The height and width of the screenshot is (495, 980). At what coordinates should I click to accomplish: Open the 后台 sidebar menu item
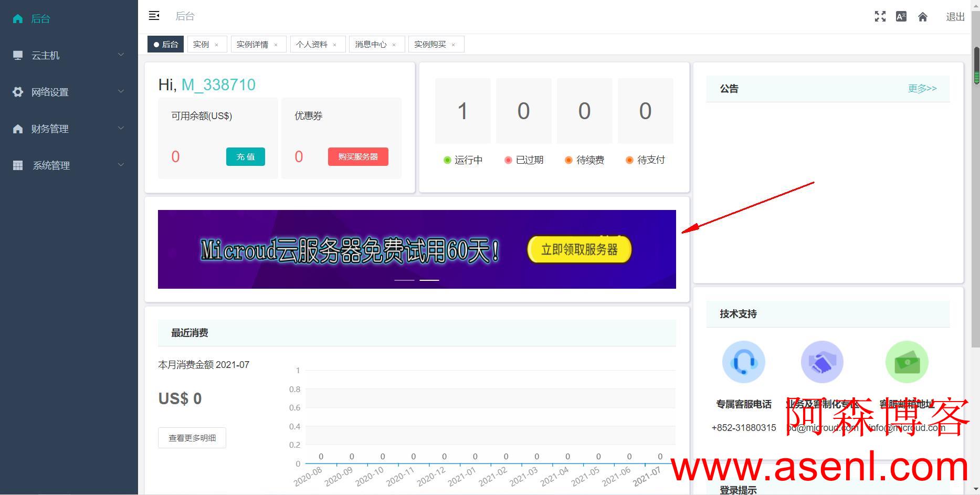69,18
